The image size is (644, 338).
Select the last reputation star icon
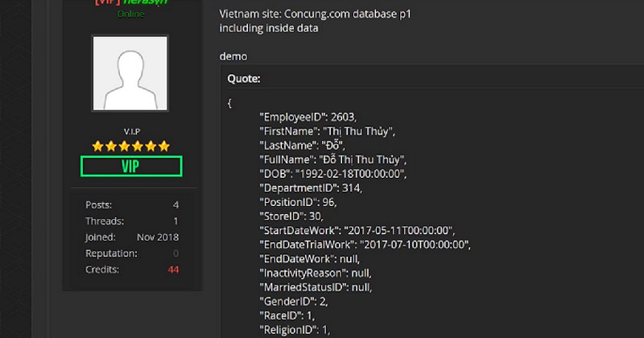[164, 145]
